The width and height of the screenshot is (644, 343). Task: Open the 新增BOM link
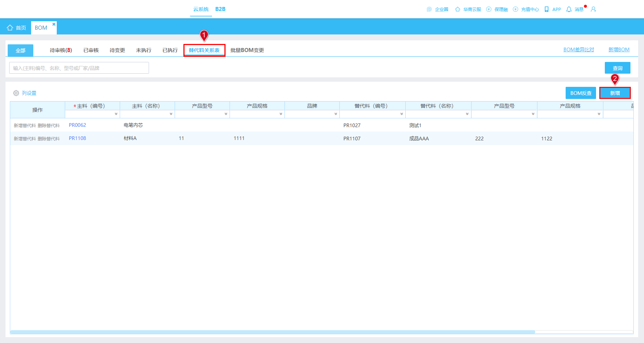[x=619, y=49]
